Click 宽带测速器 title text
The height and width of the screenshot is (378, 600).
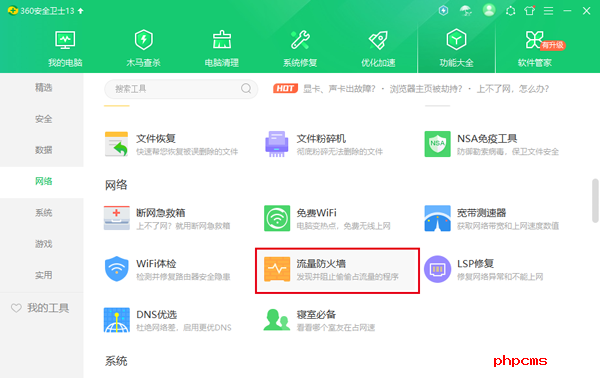(481, 213)
